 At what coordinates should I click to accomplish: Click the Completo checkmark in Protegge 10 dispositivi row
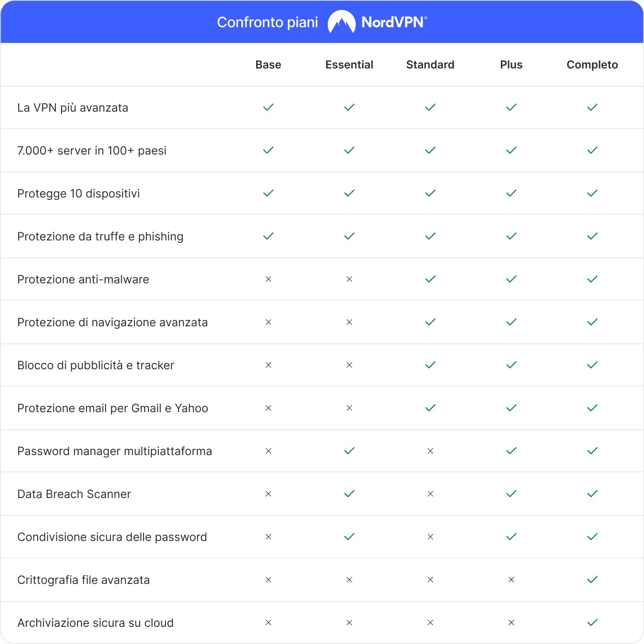(x=592, y=193)
